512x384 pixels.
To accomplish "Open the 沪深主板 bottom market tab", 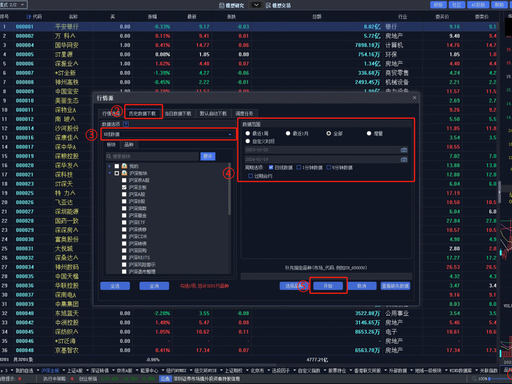I will [50, 370].
